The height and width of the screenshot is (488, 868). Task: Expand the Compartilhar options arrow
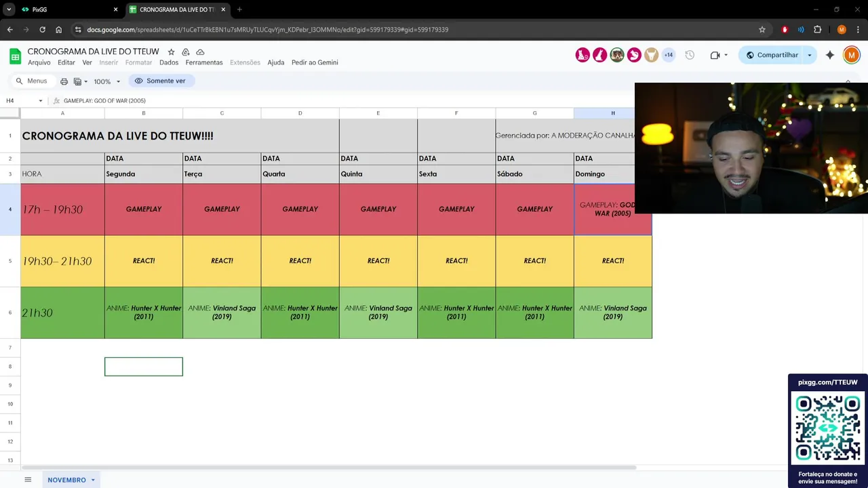[x=810, y=55]
